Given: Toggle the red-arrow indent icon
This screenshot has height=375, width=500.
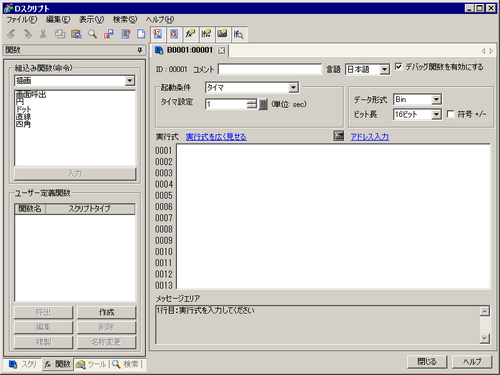Looking at the screenshot, I should click(x=174, y=34).
